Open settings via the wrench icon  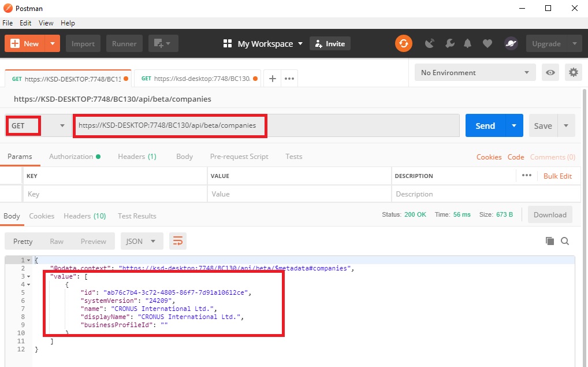[449, 43]
